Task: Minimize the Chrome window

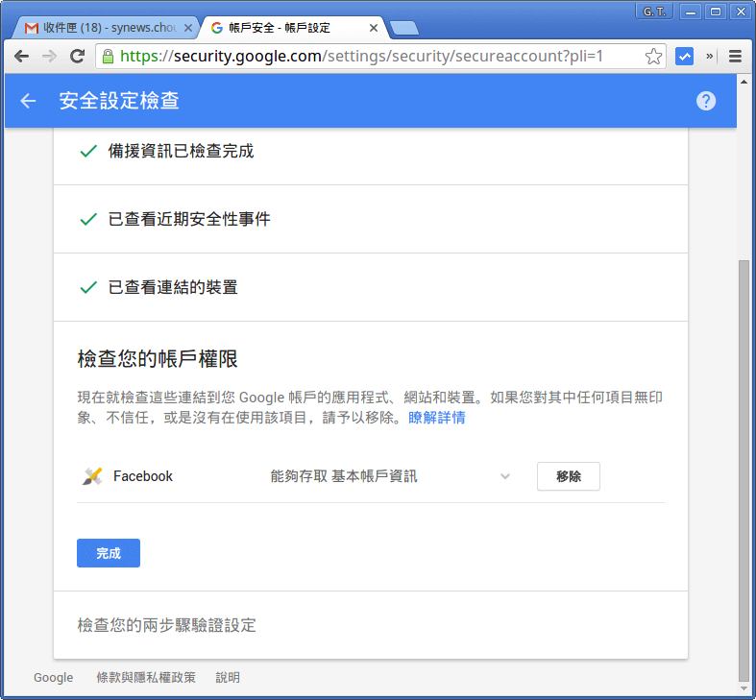Action: 691,12
